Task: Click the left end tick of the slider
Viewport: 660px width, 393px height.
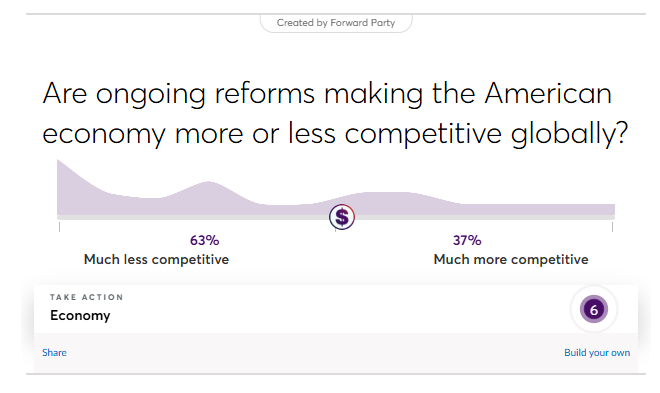Action: 59,227
